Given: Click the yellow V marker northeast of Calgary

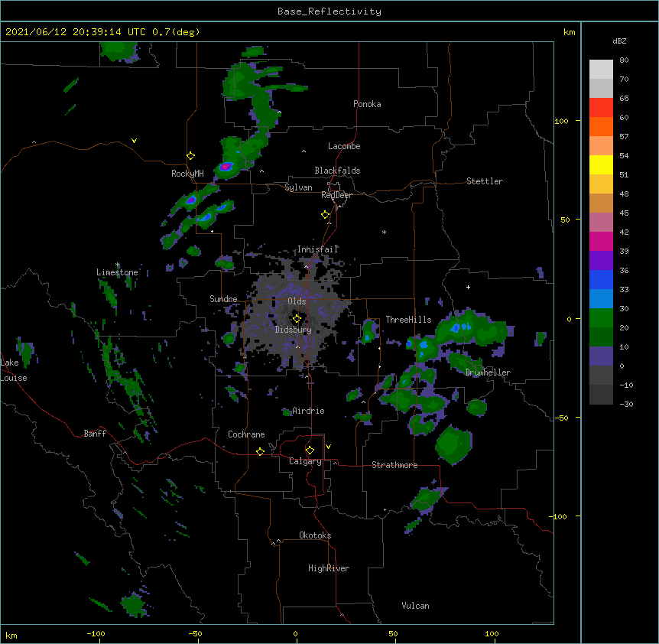Looking at the screenshot, I should tap(328, 447).
